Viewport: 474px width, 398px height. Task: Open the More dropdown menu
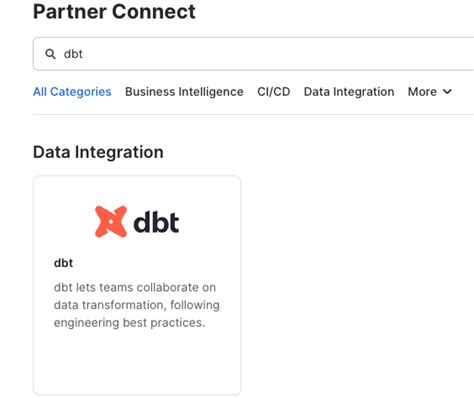pos(430,92)
